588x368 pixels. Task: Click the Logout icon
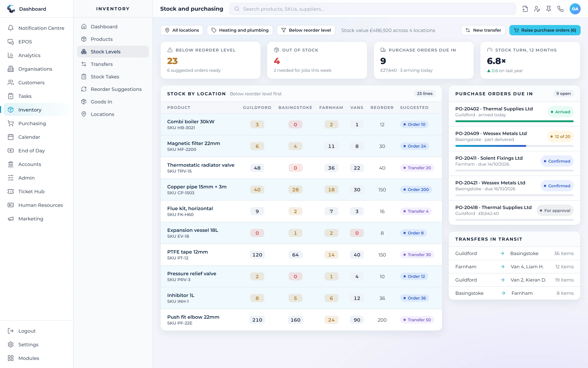11,331
